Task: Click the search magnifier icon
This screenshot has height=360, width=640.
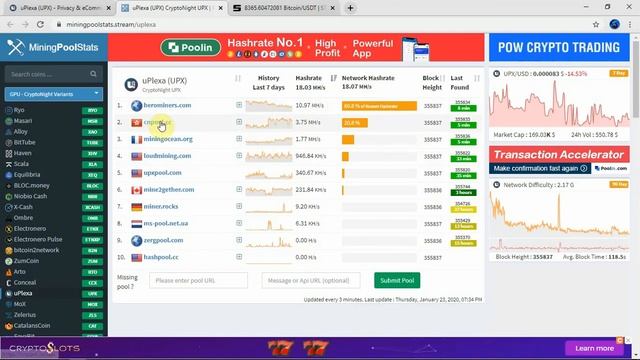Action: [x=93, y=74]
